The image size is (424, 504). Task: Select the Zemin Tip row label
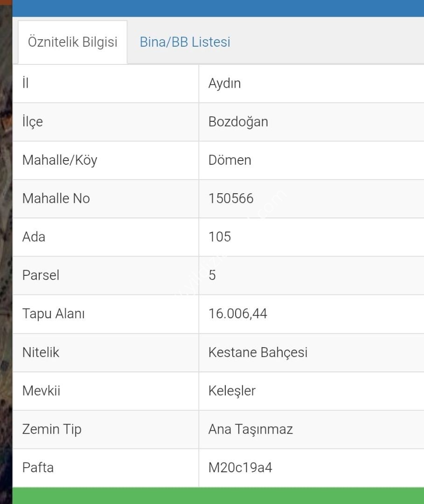pos(51,429)
